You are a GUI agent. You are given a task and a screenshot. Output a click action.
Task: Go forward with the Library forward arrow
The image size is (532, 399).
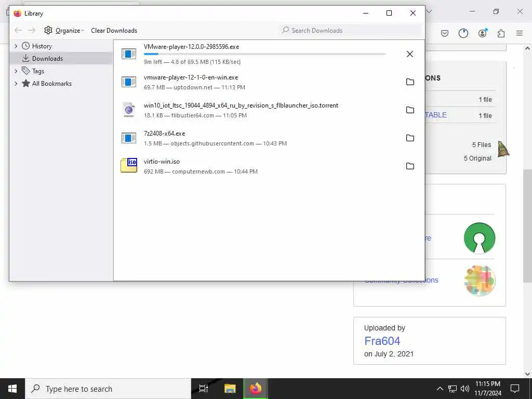(x=32, y=31)
